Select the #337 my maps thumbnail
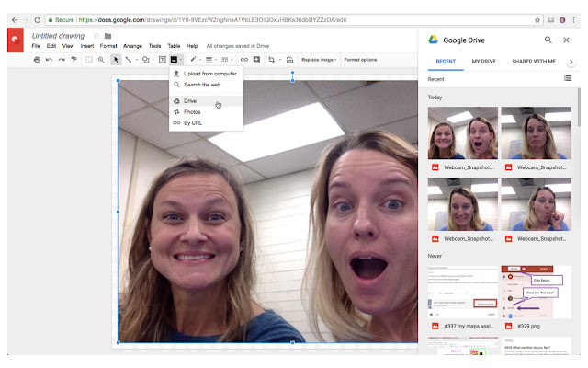This screenshot has width=588, height=368. pyautogui.click(x=463, y=292)
